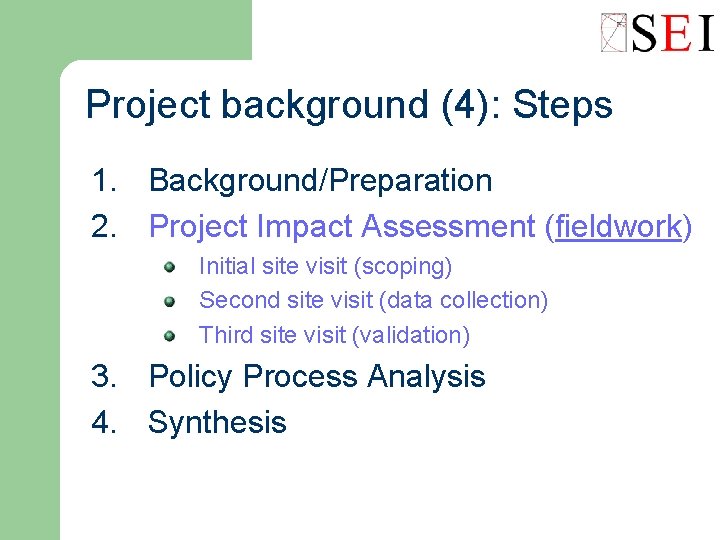Screen dimensions: 720x540
Task: Click the 'Initial site visit (scoping)' line
Action: 326,267
